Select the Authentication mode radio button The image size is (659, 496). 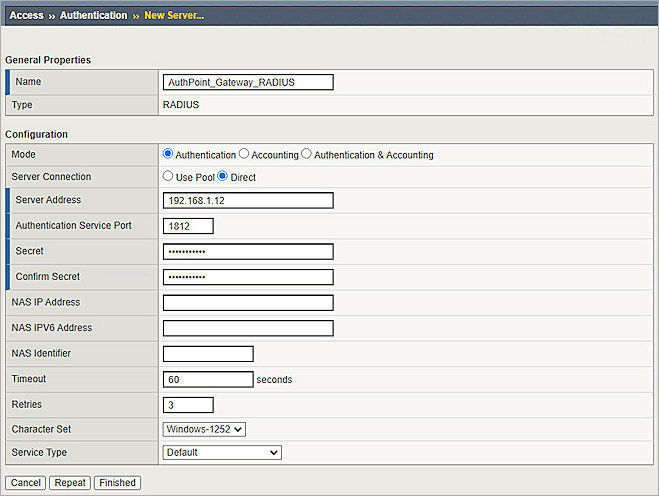(x=168, y=155)
